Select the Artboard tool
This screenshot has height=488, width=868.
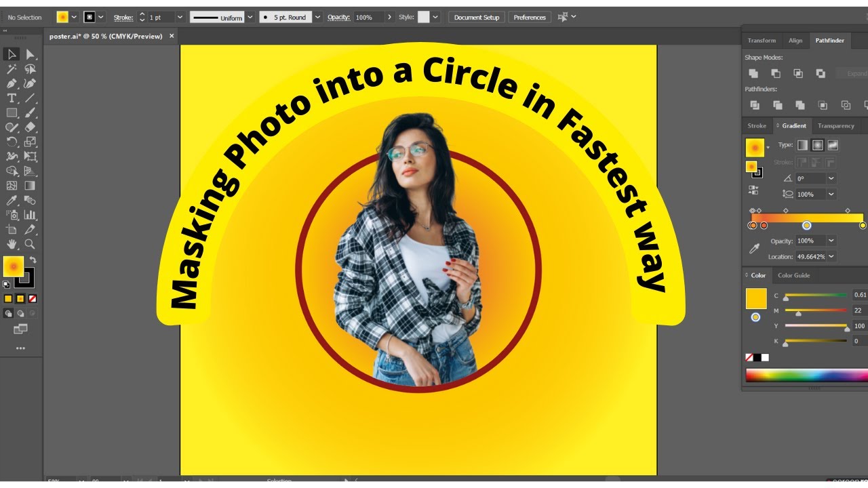(12, 230)
